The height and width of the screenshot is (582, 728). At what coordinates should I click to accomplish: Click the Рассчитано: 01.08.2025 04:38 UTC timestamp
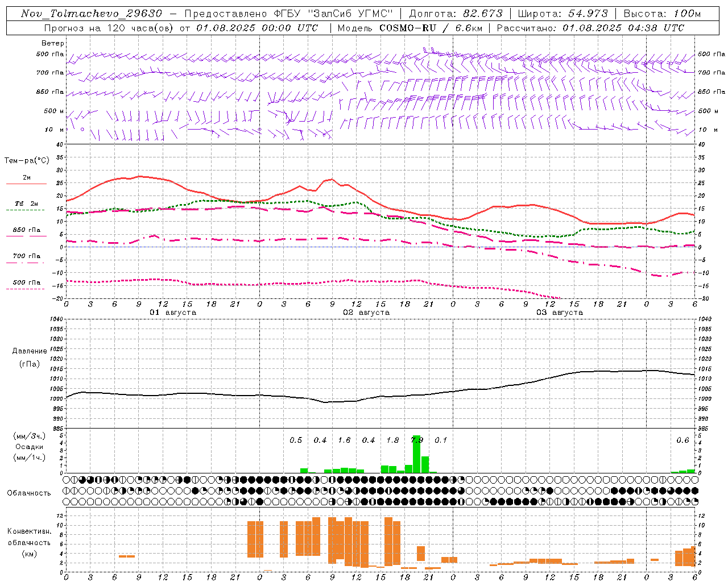[x=590, y=28]
